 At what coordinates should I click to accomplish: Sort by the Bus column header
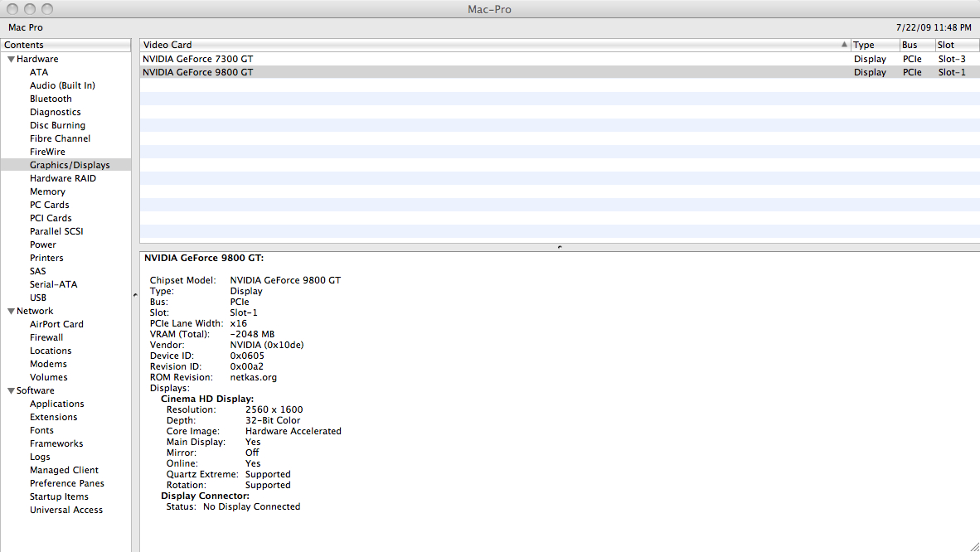pyautogui.click(x=918, y=45)
